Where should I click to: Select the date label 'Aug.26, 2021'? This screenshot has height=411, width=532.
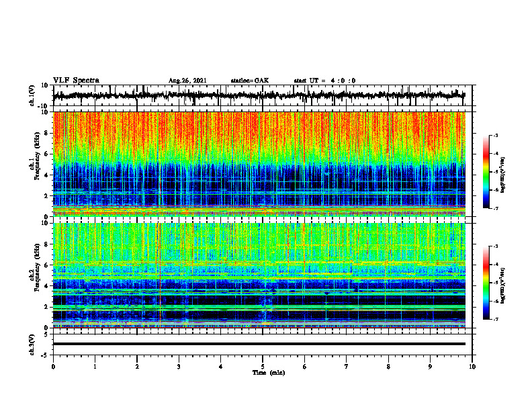click(187, 81)
